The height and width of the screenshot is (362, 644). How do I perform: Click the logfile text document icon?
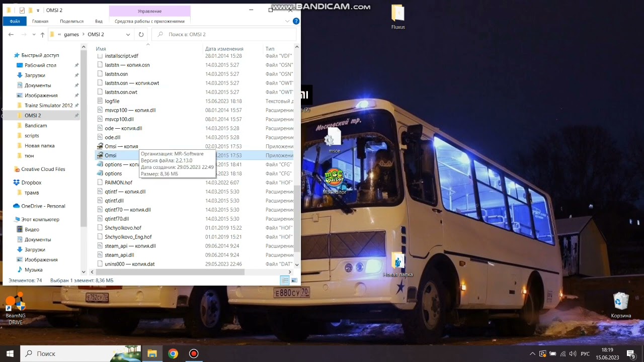click(100, 101)
